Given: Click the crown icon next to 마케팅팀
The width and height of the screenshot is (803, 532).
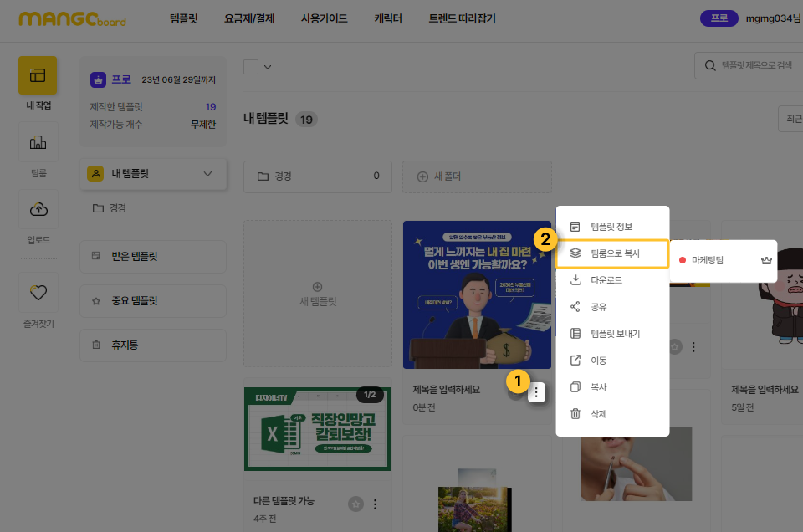Looking at the screenshot, I should click(x=766, y=260).
